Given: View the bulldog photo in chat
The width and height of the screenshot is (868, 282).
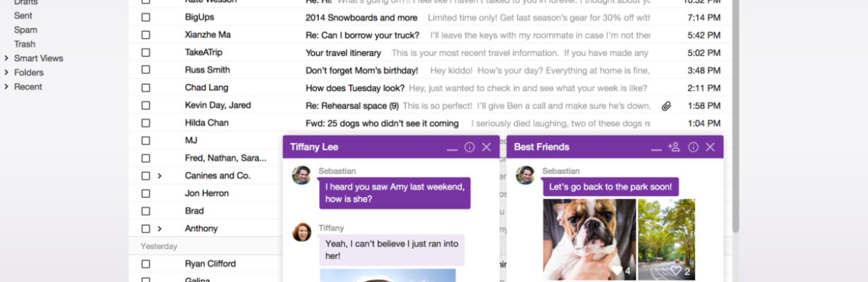Looking at the screenshot, I should [589, 240].
